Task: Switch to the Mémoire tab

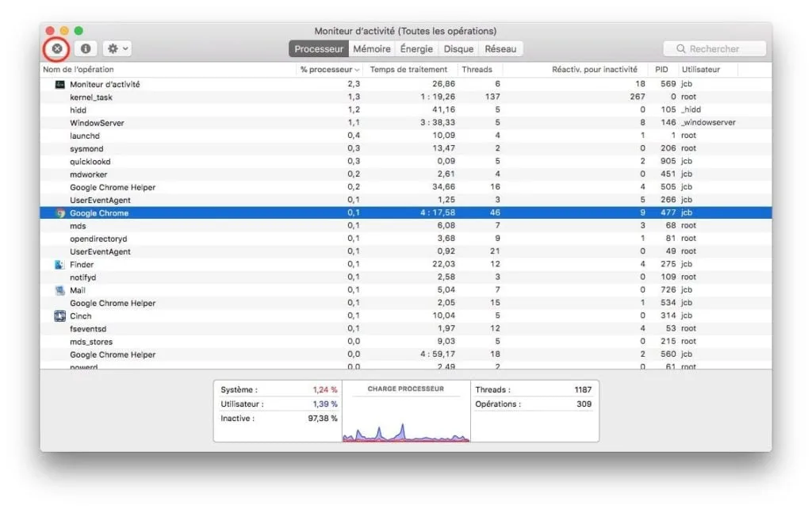Action: (x=372, y=48)
